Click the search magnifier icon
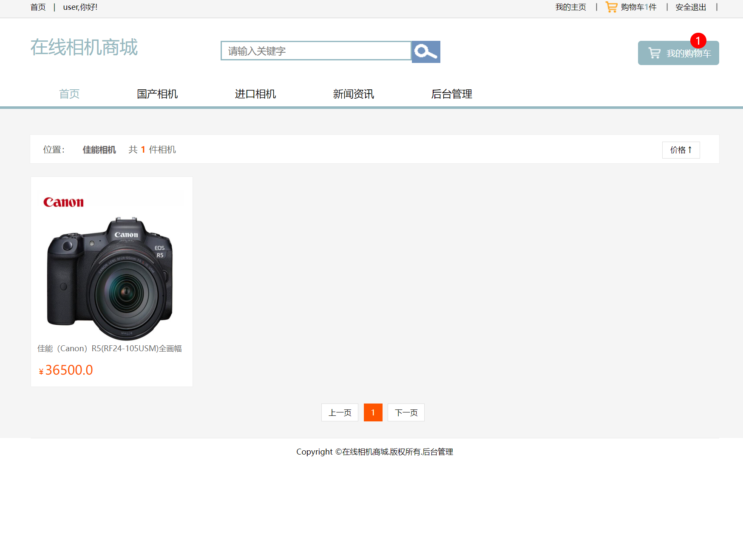The width and height of the screenshot is (743, 560). pyautogui.click(x=425, y=51)
